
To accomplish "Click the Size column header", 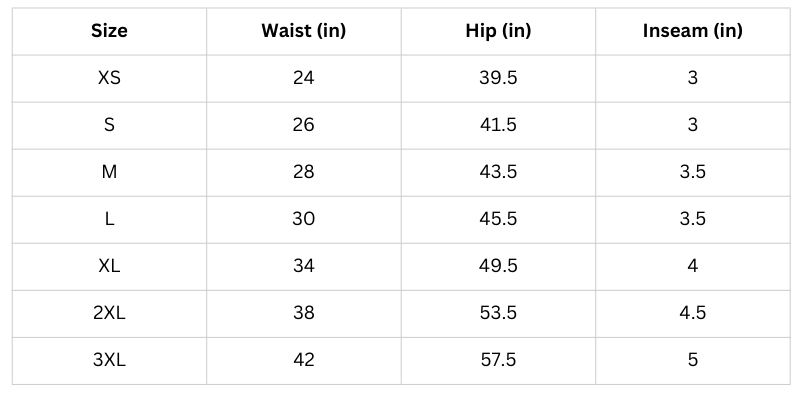I will point(109,31).
